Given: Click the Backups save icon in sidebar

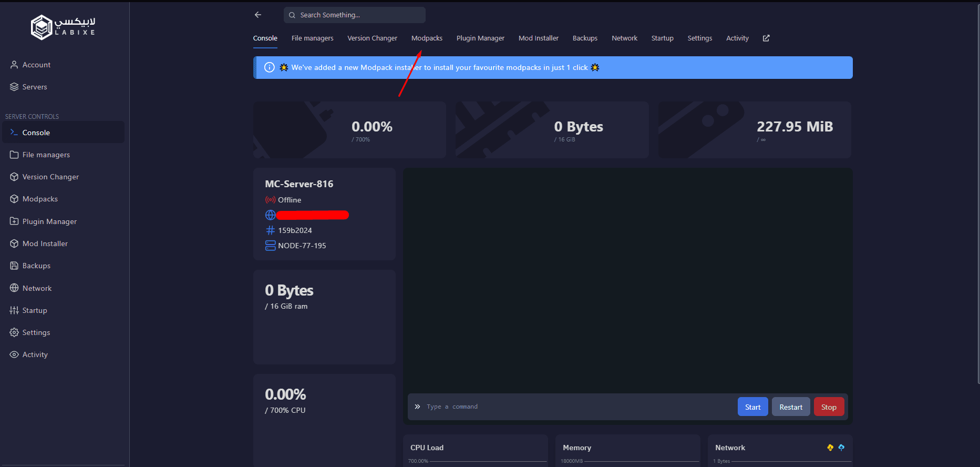Looking at the screenshot, I should pos(14,266).
